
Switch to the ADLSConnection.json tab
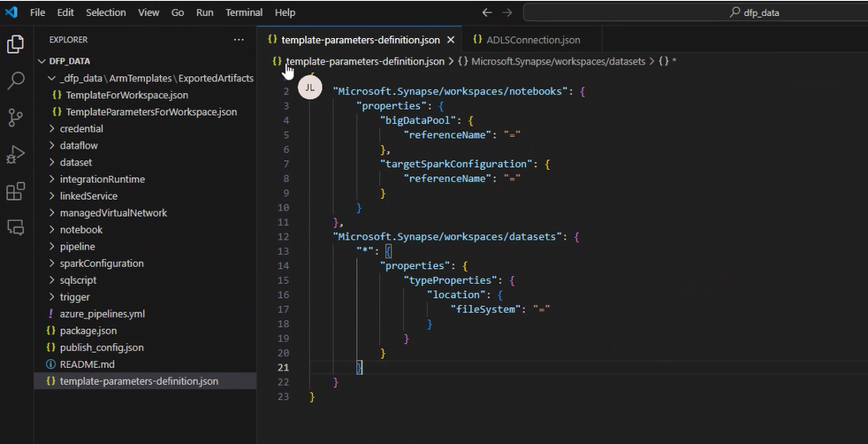coord(532,40)
